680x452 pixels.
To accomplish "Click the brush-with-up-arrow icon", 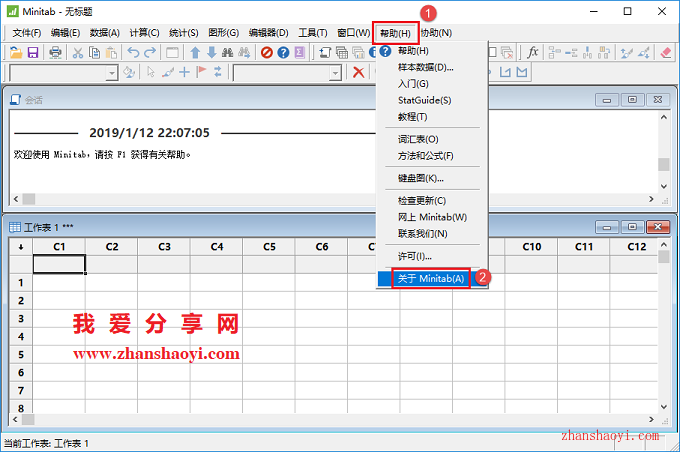I will pyautogui.click(x=626, y=52).
